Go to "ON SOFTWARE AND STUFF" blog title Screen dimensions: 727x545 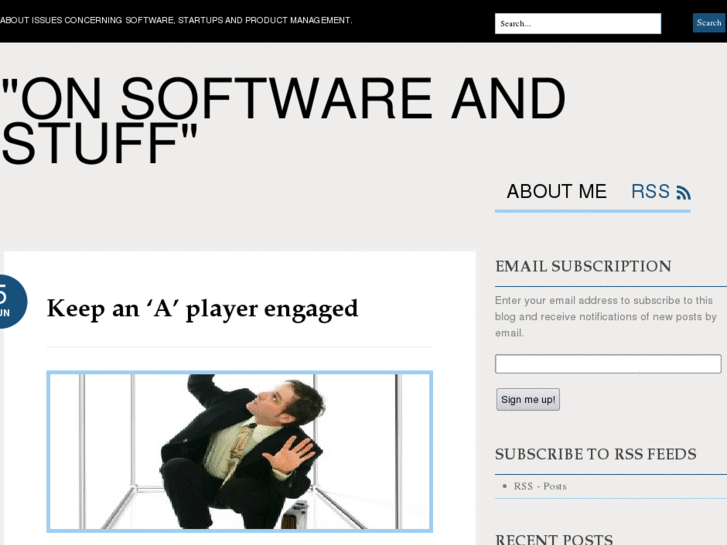pyautogui.click(x=283, y=120)
